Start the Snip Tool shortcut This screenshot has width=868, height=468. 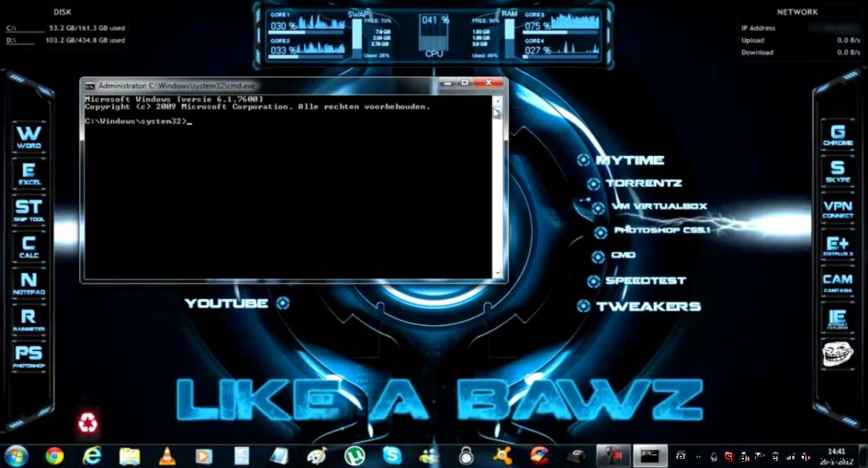(29, 210)
